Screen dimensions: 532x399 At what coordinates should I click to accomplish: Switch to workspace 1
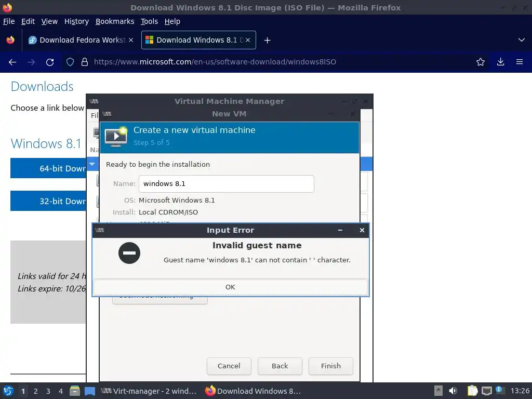point(23,391)
